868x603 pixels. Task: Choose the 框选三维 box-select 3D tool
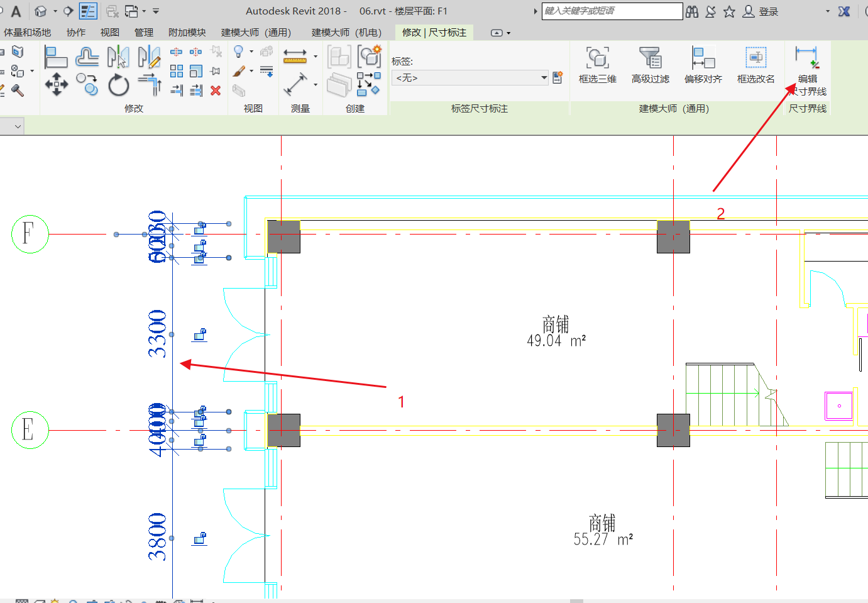(597, 65)
